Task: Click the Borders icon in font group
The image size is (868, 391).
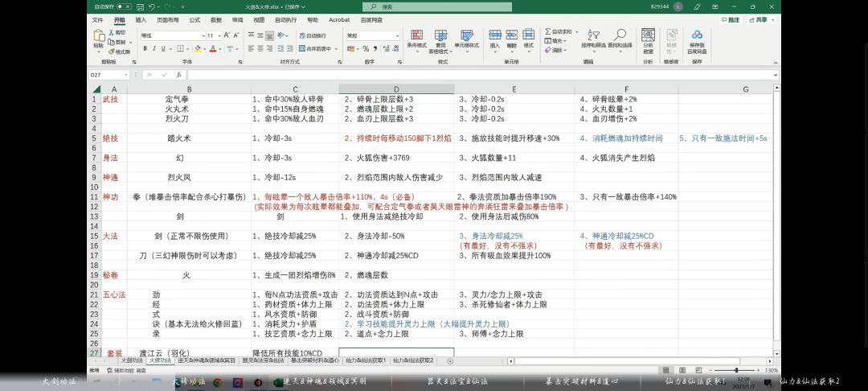Action: 181,49
